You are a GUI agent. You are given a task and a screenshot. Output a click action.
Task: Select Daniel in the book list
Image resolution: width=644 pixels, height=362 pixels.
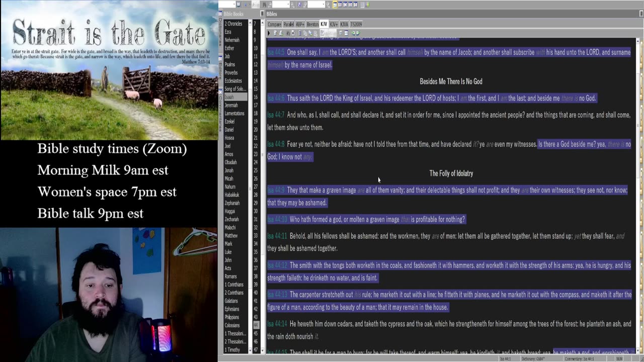point(229,130)
